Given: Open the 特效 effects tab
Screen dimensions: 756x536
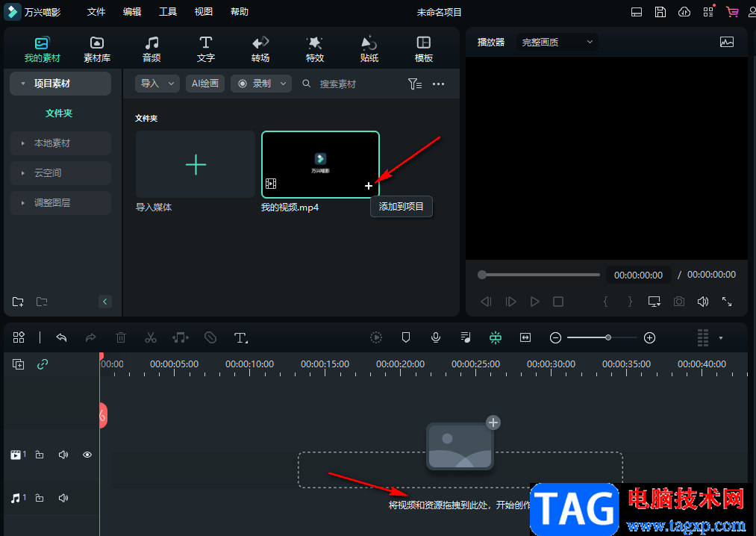Looking at the screenshot, I should [315, 49].
